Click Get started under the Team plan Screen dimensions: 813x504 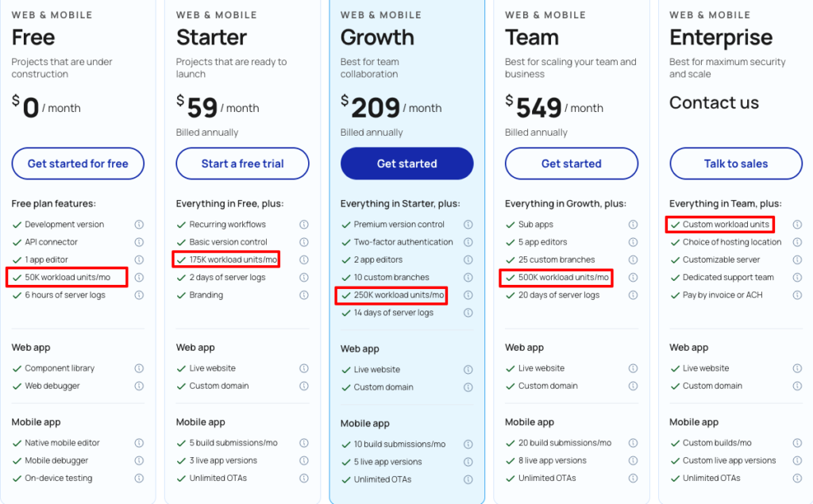click(x=571, y=164)
